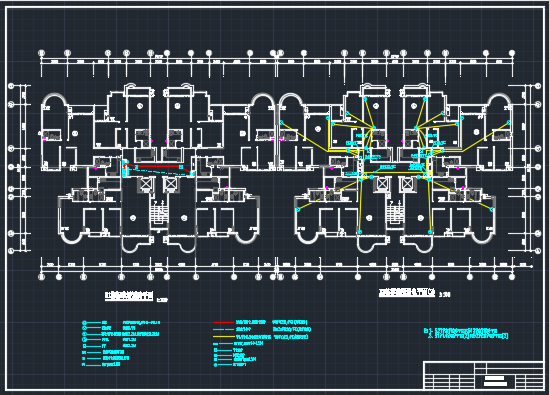The height and width of the screenshot is (395, 549).
Task: Select first circular symbol in left legend column
Action: pyautogui.click(x=84, y=323)
